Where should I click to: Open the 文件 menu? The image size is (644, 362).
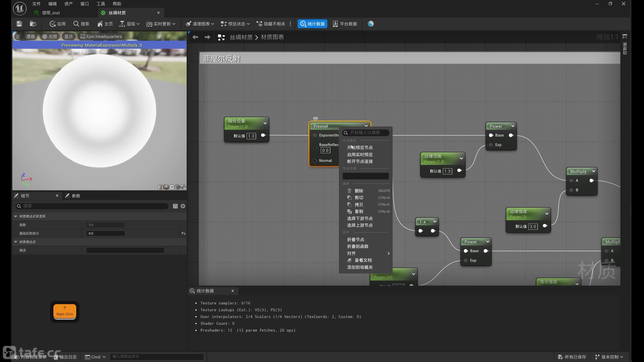36,4
